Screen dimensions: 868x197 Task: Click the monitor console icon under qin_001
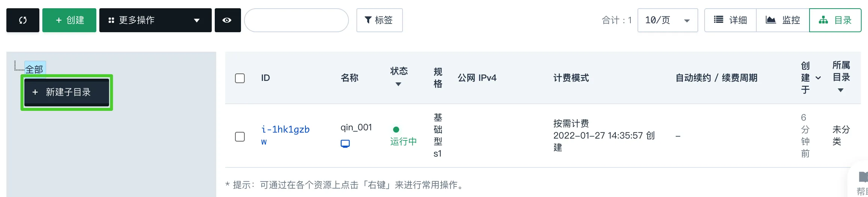345,143
